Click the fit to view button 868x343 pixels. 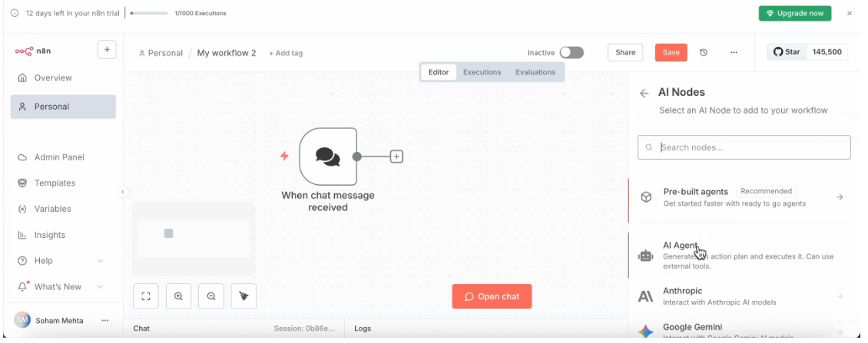click(146, 296)
